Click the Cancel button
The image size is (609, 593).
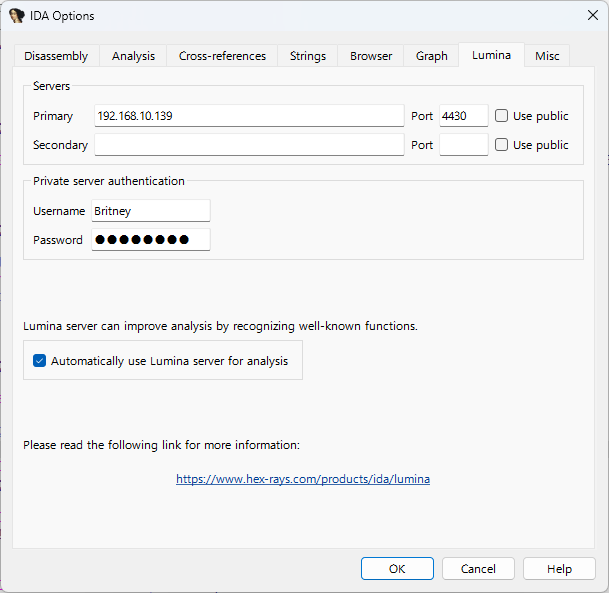coord(478,569)
